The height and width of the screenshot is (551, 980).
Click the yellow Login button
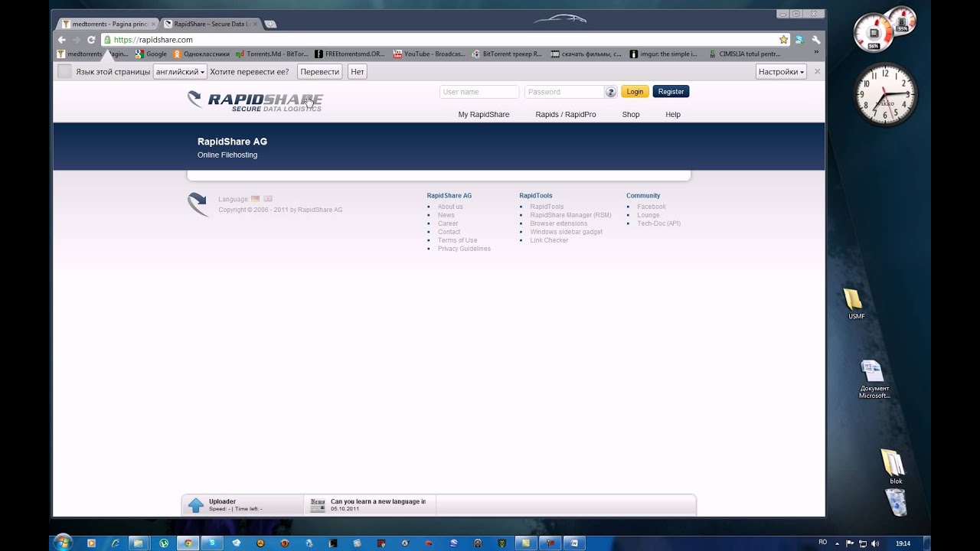[635, 92]
